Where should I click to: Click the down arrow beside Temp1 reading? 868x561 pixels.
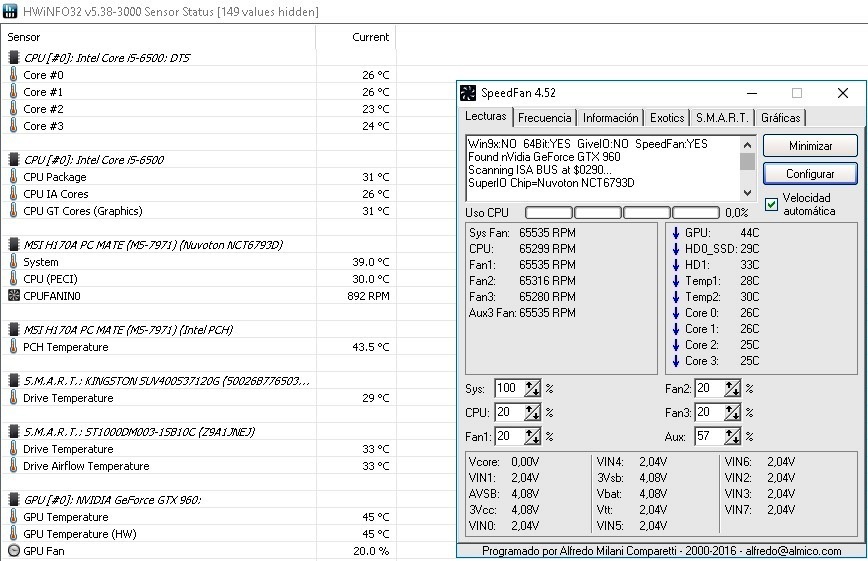pyautogui.click(x=676, y=281)
